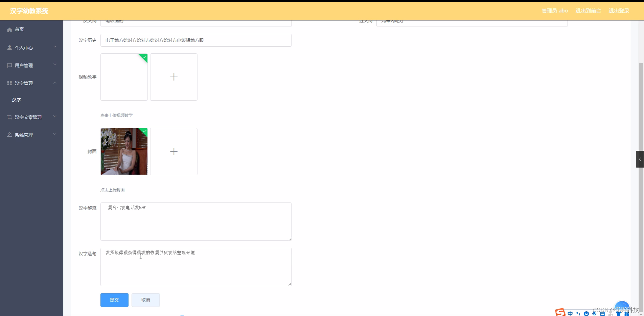This screenshot has height=316, width=644.
Task: Collapse the 汉字管理 menu section
Action: (55, 83)
